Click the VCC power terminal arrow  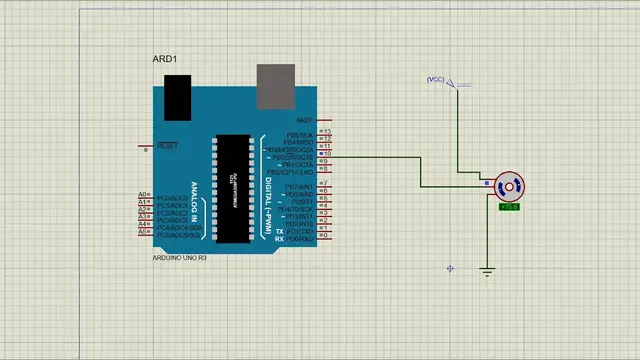451,83
